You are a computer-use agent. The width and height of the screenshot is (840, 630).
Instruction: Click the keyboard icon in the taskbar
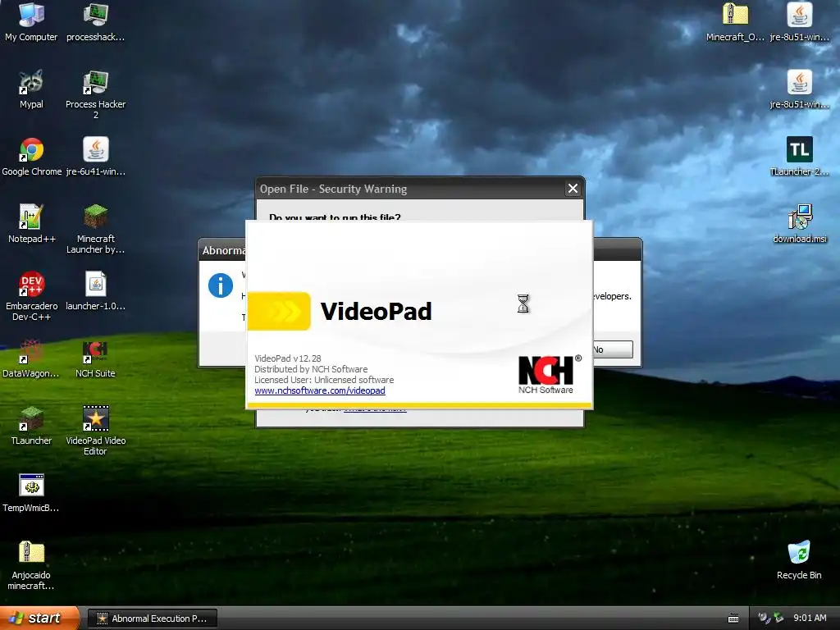(733, 619)
